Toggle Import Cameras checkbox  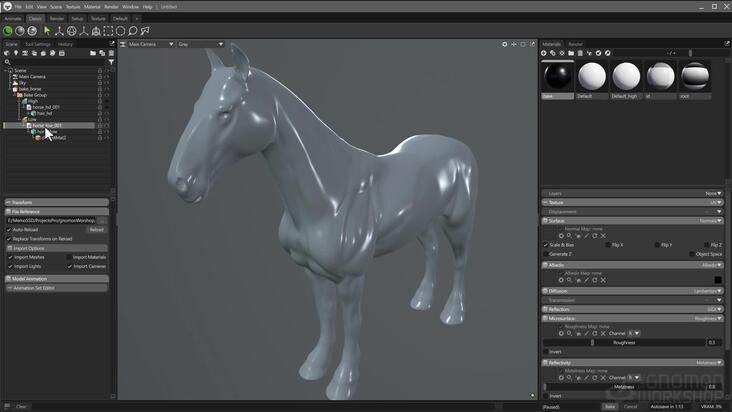point(69,266)
